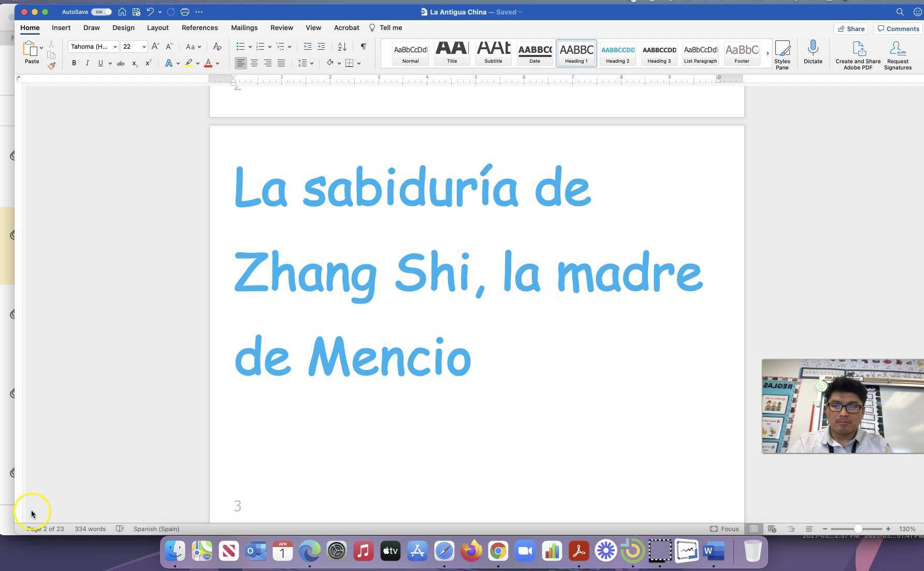Open the Mailings tab
The width and height of the screenshot is (924, 571).
(244, 27)
